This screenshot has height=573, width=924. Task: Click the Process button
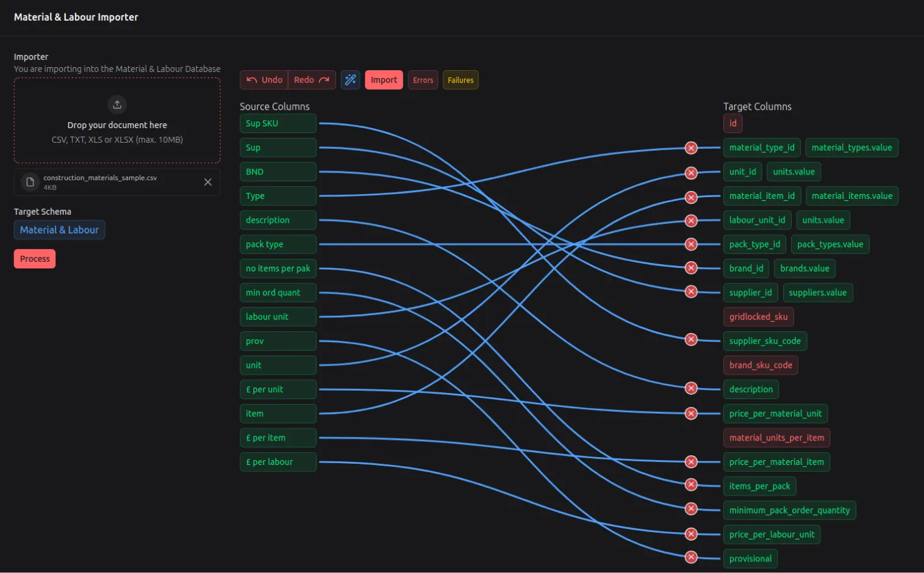[34, 258]
